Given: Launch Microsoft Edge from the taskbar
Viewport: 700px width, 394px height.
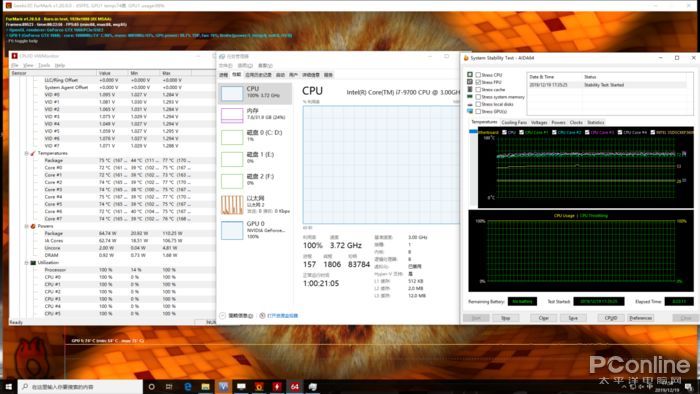Looking at the screenshot, I should click(x=188, y=386).
